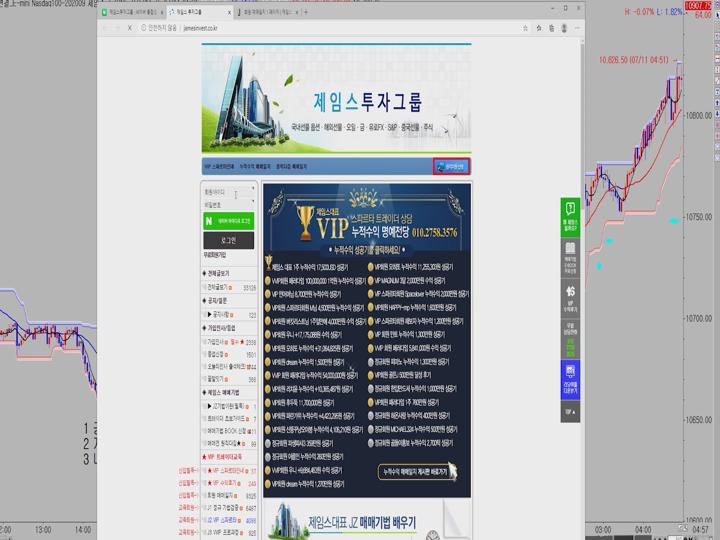This screenshot has height=540, width=720.
Task: Close the active 제임스 투자그룹 tab
Action: coord(230,12)
